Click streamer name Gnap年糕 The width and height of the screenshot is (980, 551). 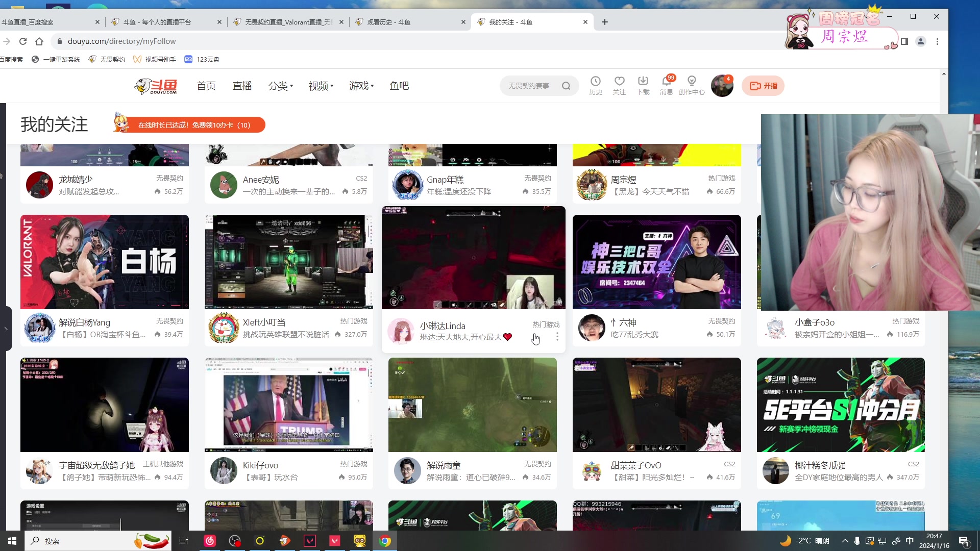pos(445,180)
